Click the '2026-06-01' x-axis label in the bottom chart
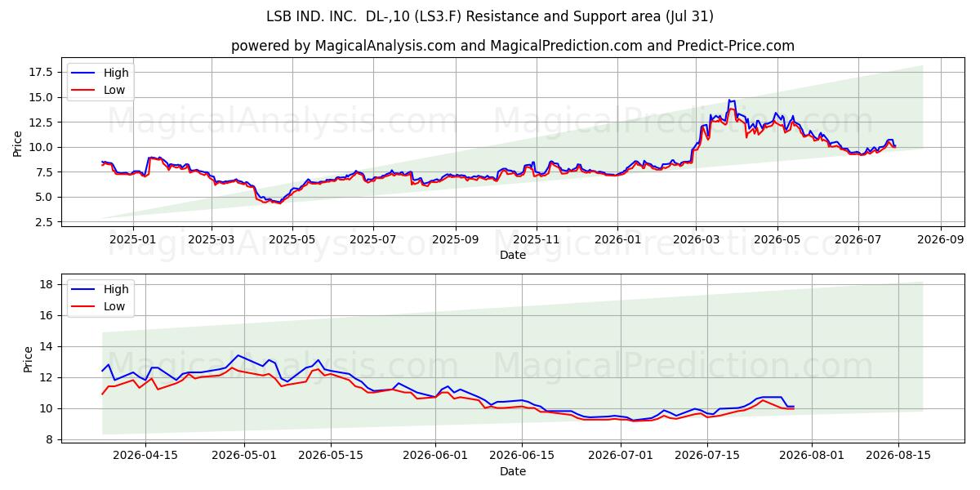980x490 pixels. [435, 457]
